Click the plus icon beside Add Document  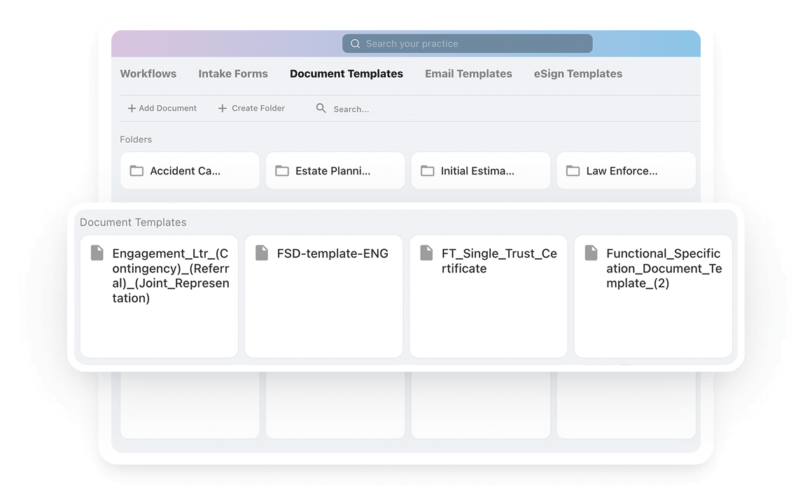pos(132,108)
